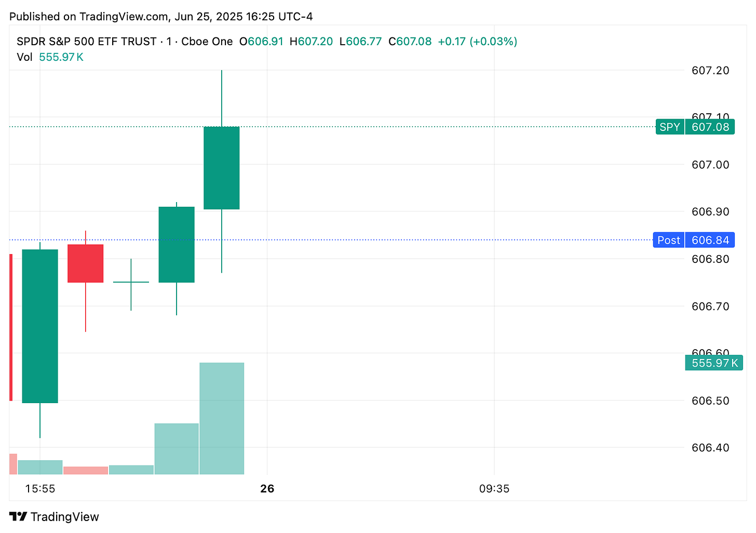756x533 pixels.
Task: Click the O606.91 open value in legend
Action: 261,42
